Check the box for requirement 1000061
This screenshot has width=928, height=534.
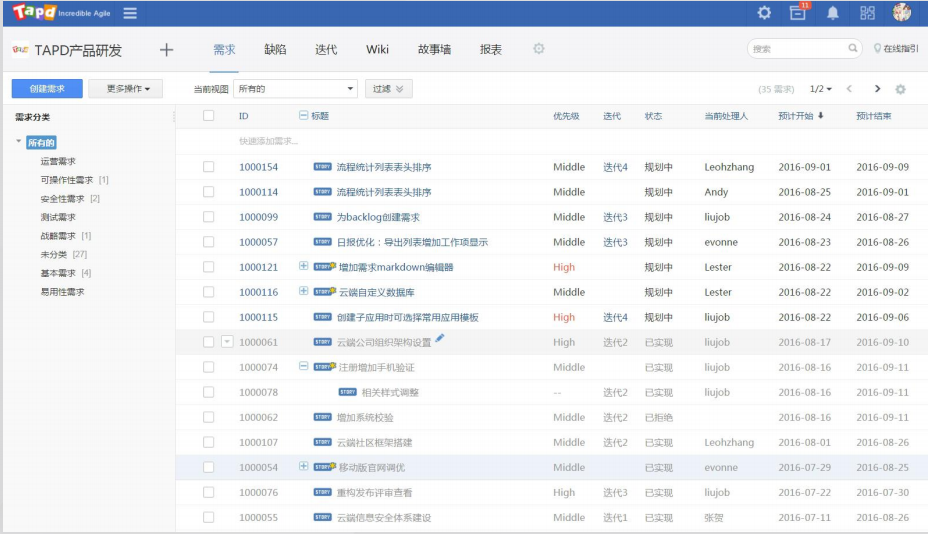pos(208,342)
